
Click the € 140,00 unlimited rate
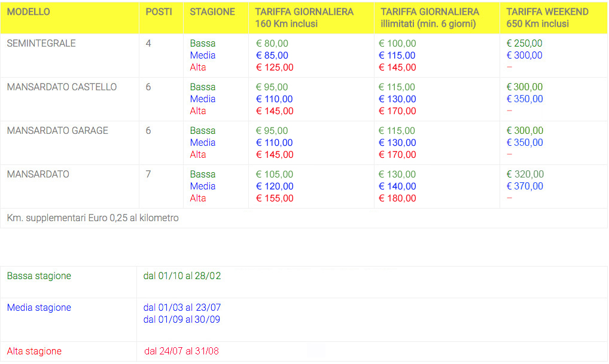click(x=397, y=186)
